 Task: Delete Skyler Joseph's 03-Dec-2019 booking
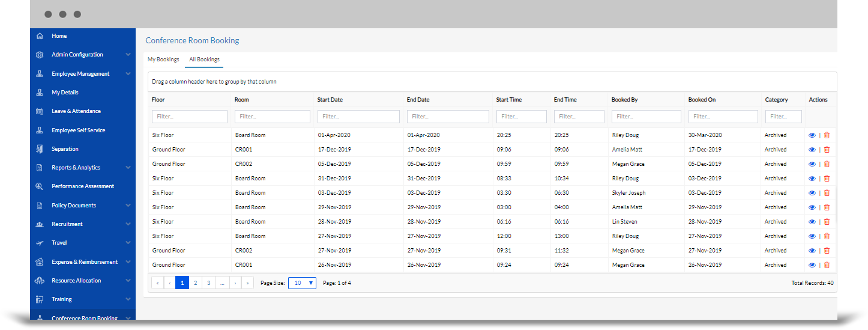click(x=827, y=193)
